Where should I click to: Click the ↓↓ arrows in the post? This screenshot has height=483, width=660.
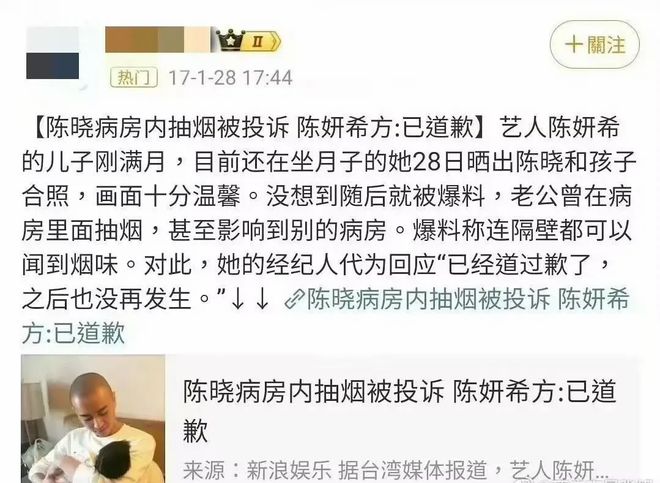(250, 299)
